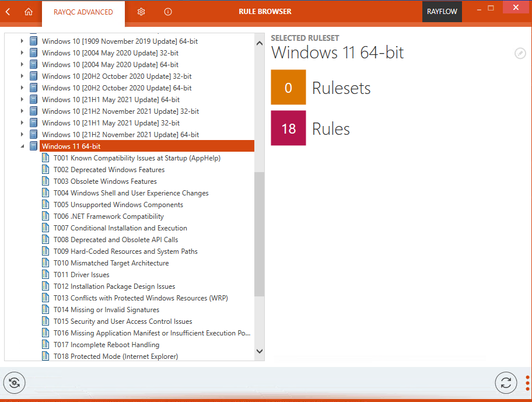Expand Windows 10 21H1 May 2021 64-bit

pos(22,99)
